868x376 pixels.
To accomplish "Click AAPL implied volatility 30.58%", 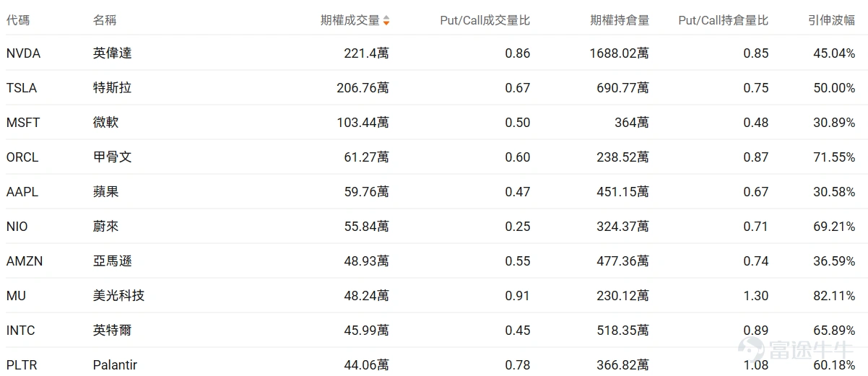I will [x=834, y=192].
